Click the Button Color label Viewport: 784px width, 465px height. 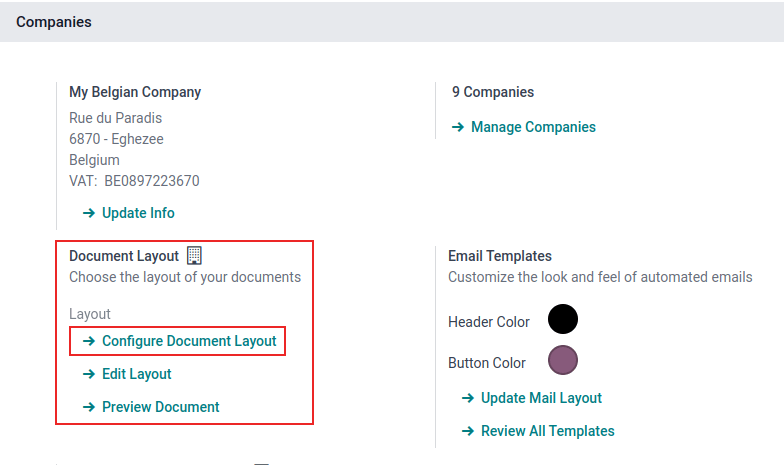(x=487, y=363)
